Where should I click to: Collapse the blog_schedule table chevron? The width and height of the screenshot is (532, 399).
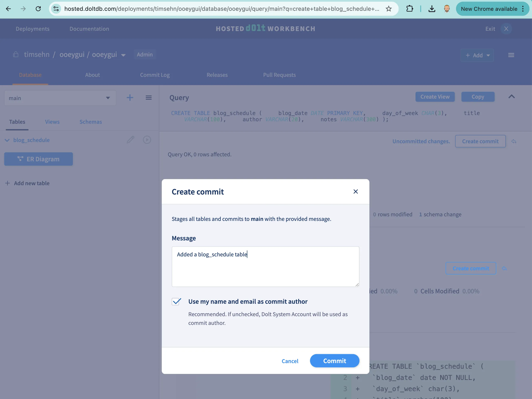coord(7,140)
